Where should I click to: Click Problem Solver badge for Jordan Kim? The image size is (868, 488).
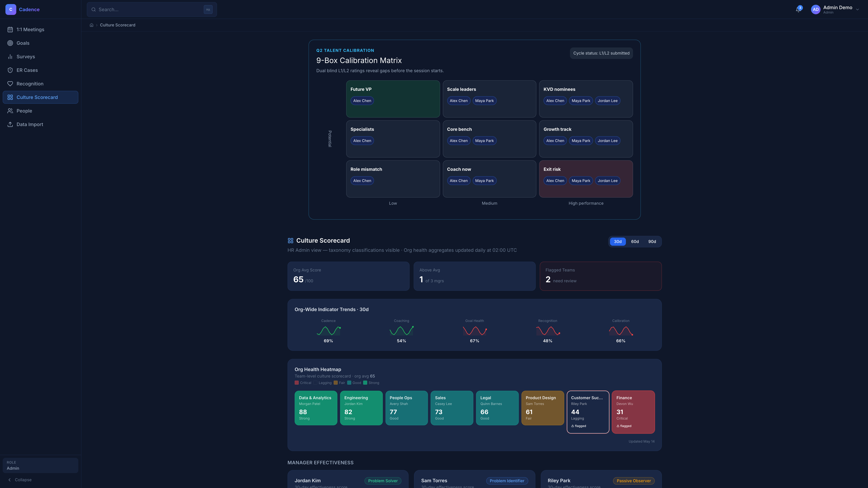click(383, 481)
